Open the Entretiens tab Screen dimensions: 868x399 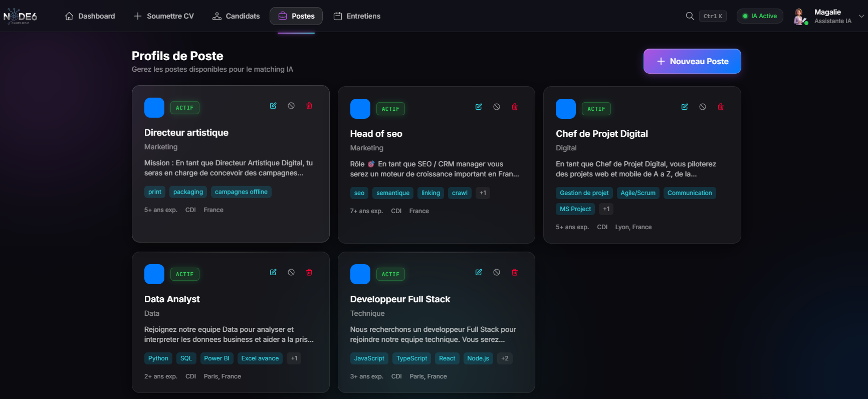[357, 16]
